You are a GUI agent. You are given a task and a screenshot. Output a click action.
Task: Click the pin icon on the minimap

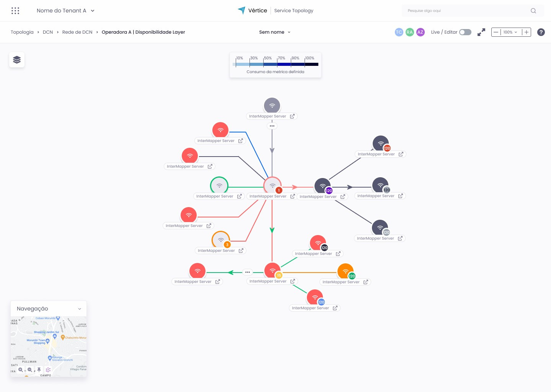point(39,370)
